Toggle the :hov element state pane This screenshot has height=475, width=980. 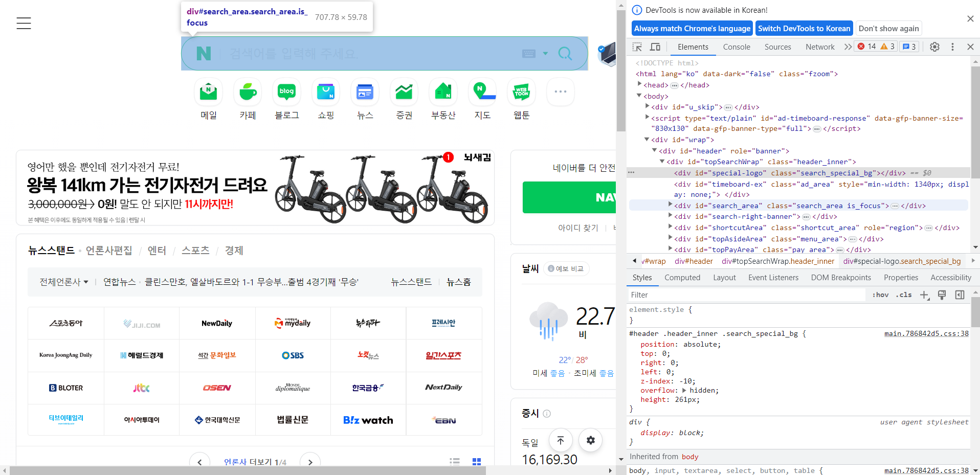click(x=880, y=295)
